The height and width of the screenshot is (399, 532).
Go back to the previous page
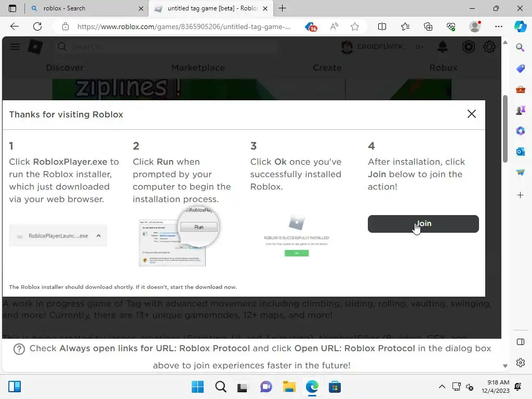(14, 26)
